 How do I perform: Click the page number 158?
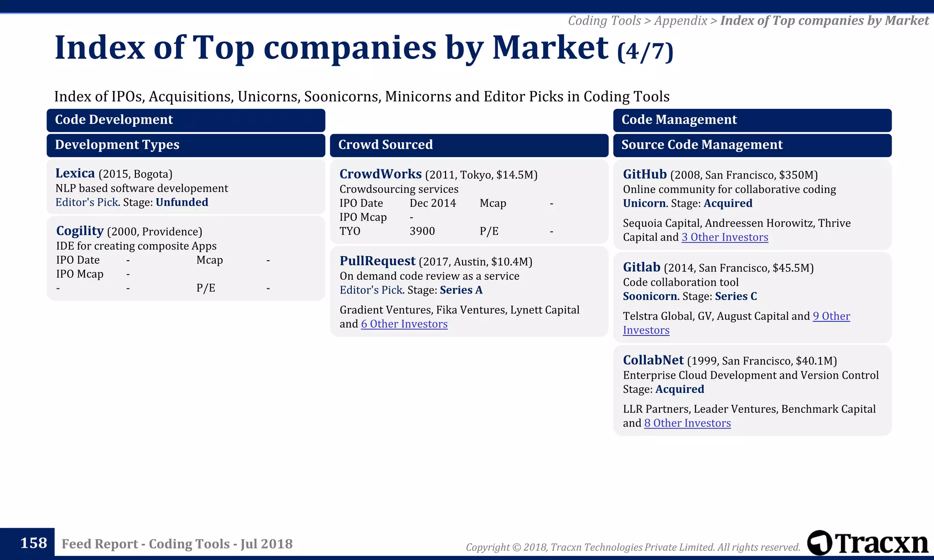(x=33, y=543)
